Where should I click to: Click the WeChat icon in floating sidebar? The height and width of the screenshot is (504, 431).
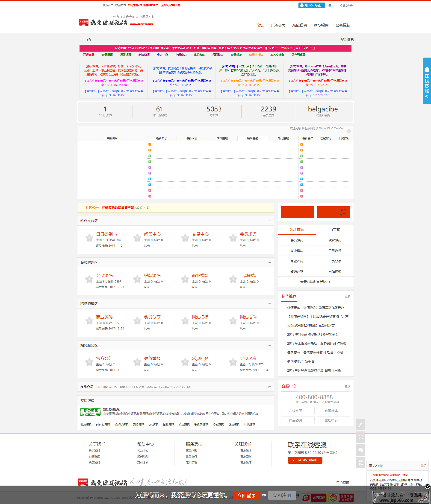361,450
